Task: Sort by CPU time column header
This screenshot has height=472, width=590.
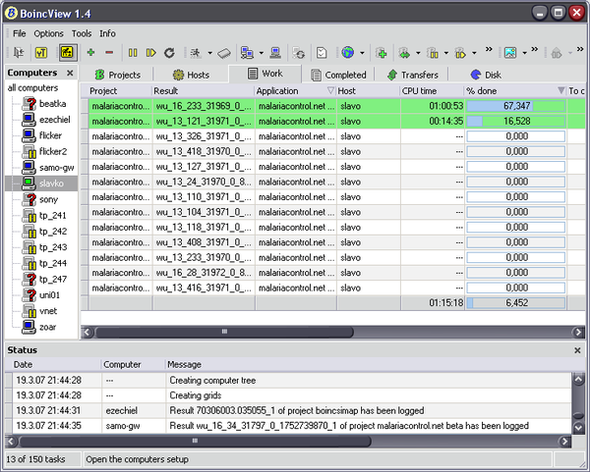Action: [x=432, y=91]
